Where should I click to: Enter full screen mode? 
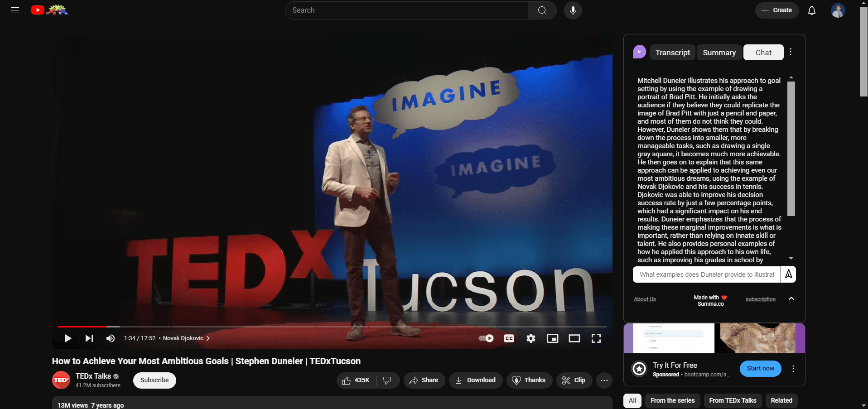pos(596,338)
